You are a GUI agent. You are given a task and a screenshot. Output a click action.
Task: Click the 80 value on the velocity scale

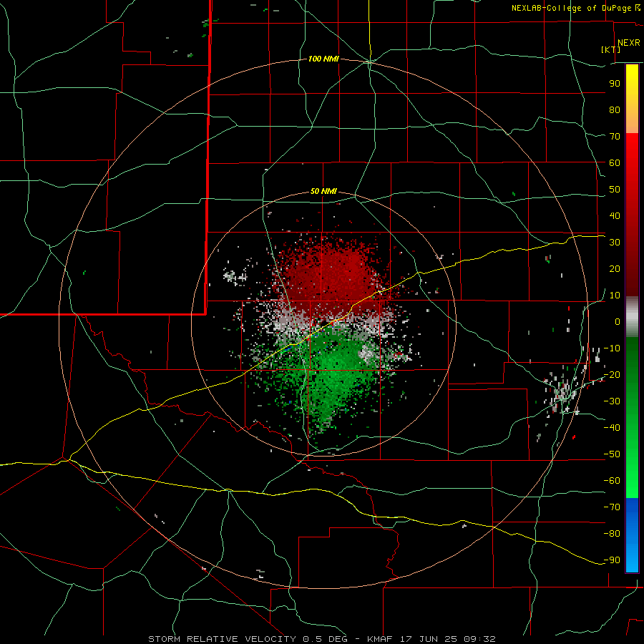click(x=615, y=110)
